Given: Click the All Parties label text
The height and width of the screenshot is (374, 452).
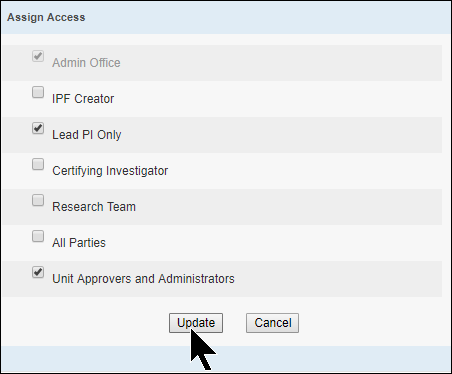Looking at the screenshot, I should [79, 243].
